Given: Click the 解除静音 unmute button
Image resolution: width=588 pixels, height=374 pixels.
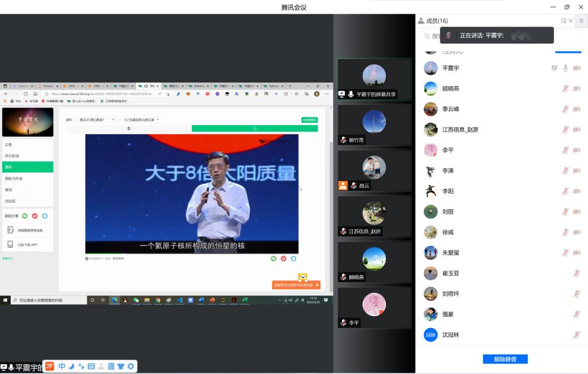Looking at the screenshot, I should point(505,359).
